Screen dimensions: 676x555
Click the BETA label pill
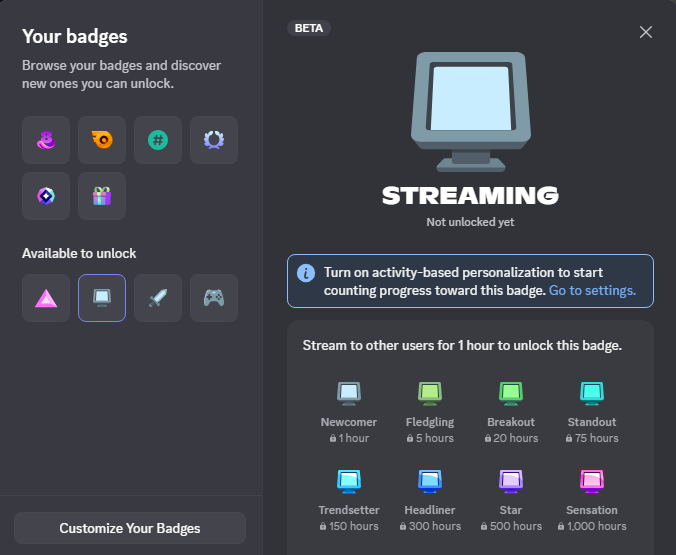309,28
